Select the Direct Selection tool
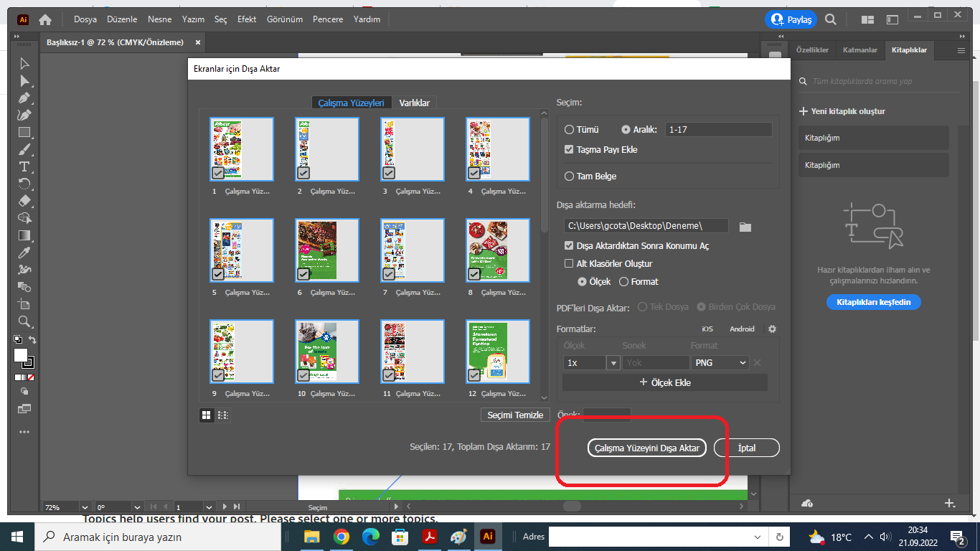 pos(24,81)
